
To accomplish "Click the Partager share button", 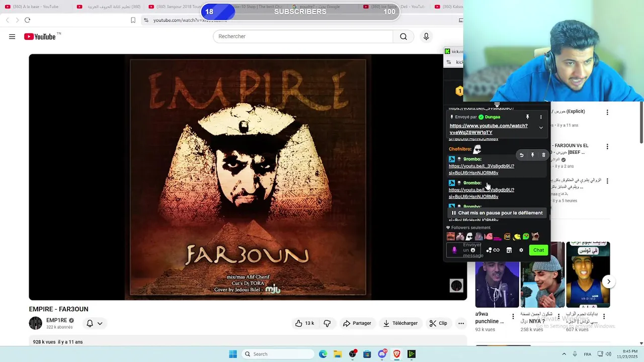I will (x=357, y=323).
